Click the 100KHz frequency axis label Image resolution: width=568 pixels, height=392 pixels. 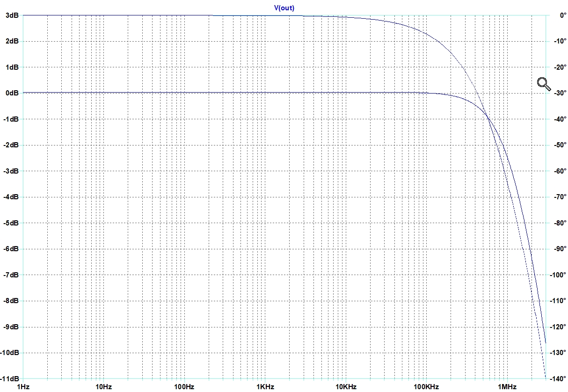pos(426,387)
